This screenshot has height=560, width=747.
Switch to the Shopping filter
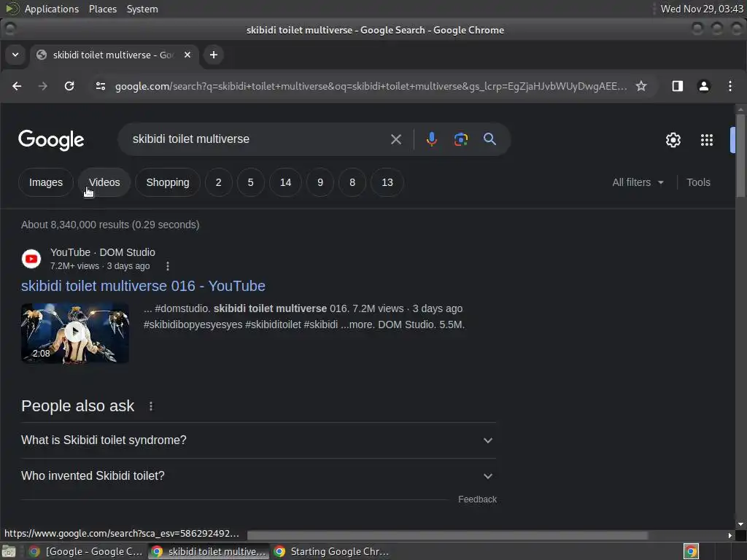[x=168, y=182]
